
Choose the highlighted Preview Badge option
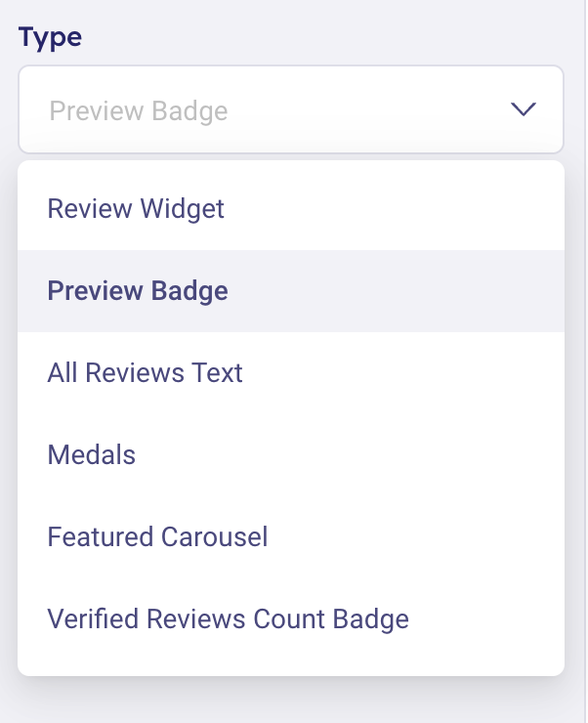tap(138, 290)
